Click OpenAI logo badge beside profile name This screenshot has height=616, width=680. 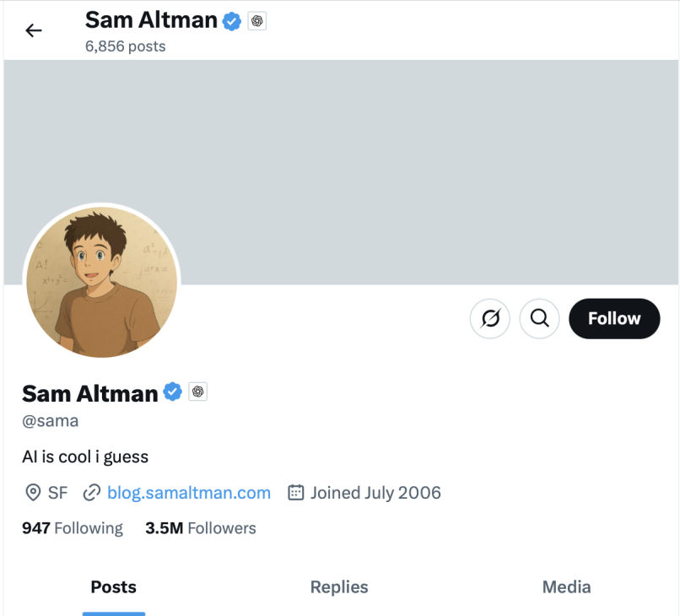pyautogui.click(x=198, y=392)
